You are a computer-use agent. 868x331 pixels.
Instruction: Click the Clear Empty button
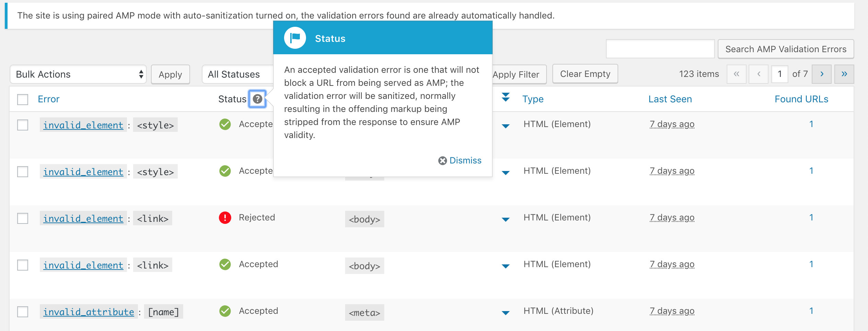585,74
